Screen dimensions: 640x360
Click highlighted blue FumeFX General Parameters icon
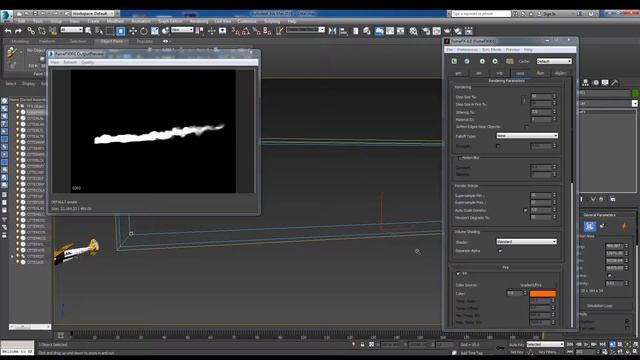589,226
